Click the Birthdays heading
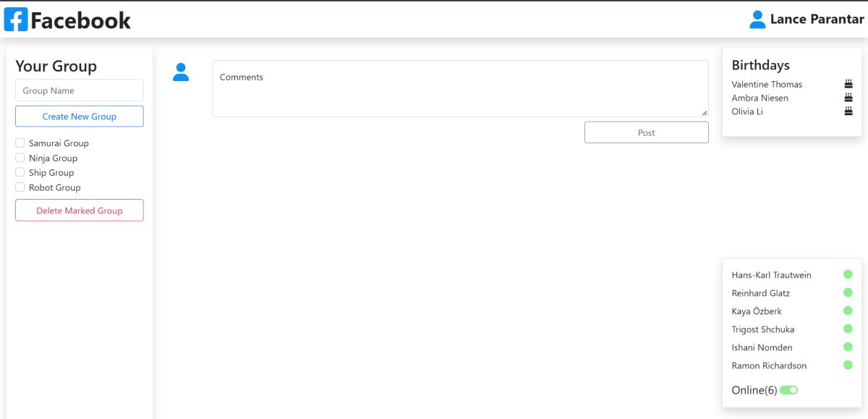The width and height of the screenshot is (868, 419). (760, 65)
